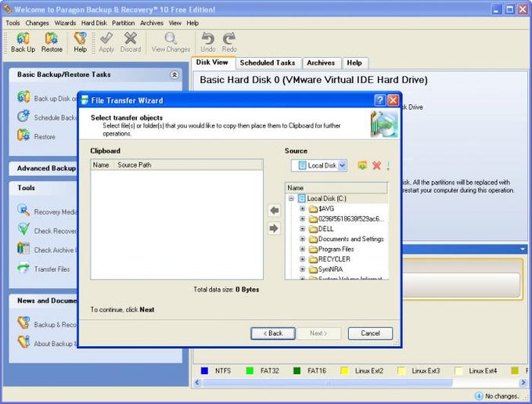Switch to the Archives tab
This screenshot has height=404, width=532.
321,63
